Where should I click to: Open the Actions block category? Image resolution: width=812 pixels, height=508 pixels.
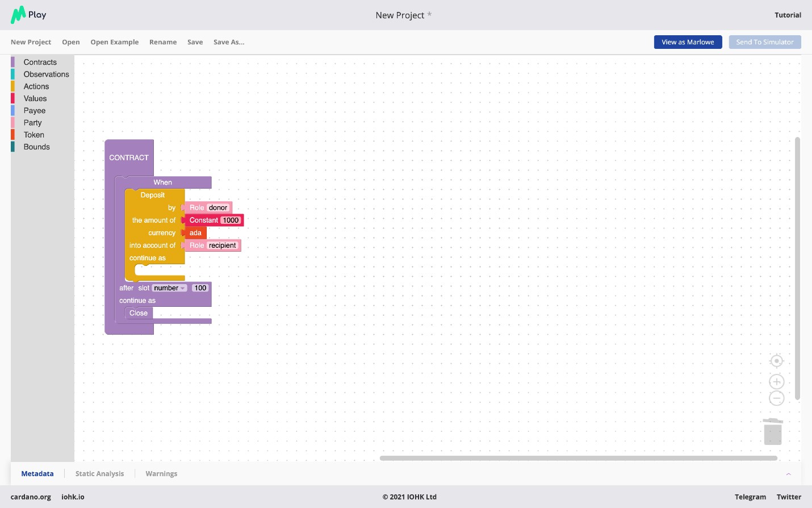[36, 86]
